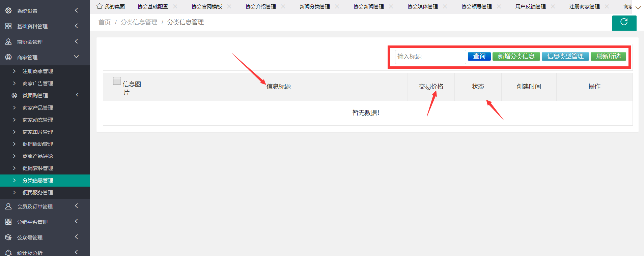Click the green page refresh icon
The image size is (644, 256).
(624, 22)
